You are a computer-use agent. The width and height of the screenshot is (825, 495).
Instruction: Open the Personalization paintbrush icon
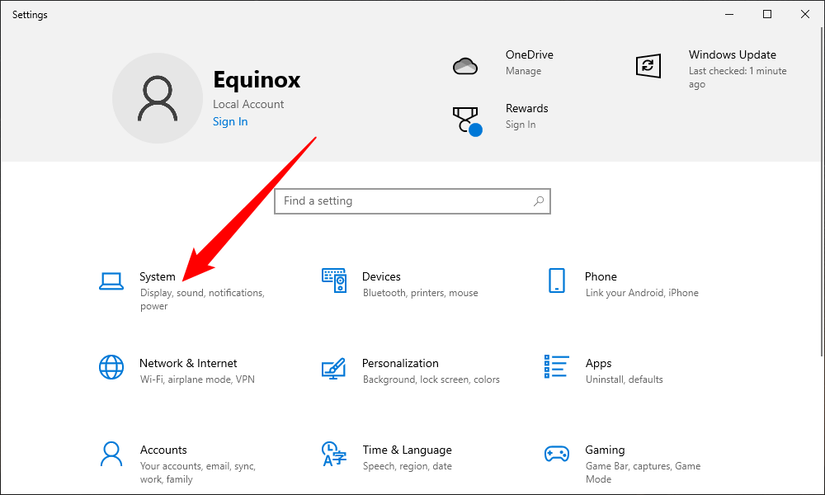[334, 369]
